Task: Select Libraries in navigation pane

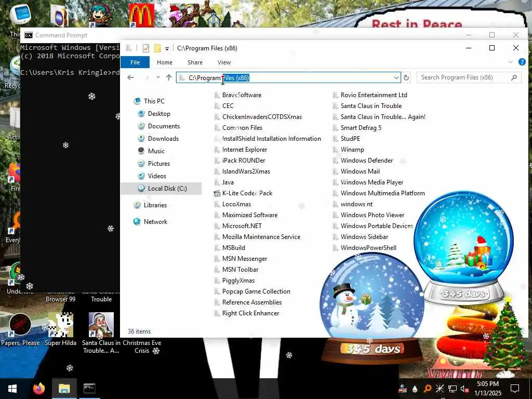Action: click(155, 205)
